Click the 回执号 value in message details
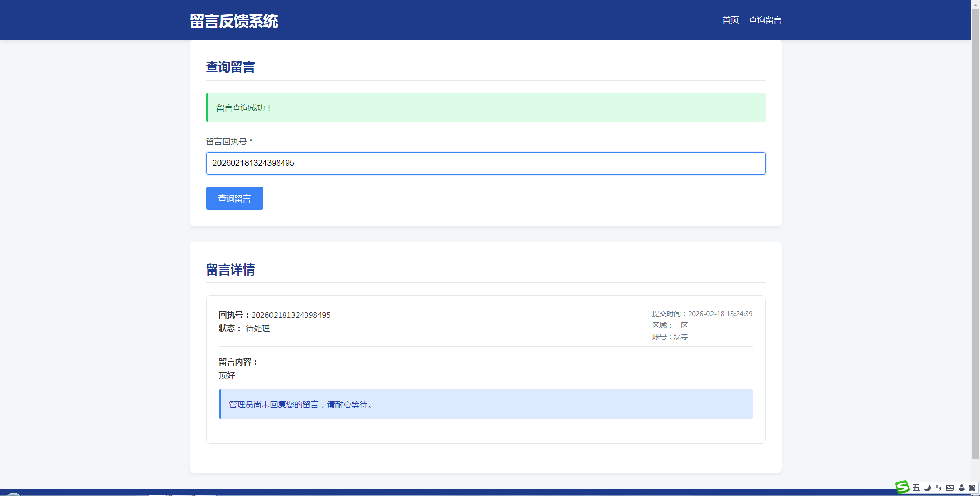 (290, 315)
